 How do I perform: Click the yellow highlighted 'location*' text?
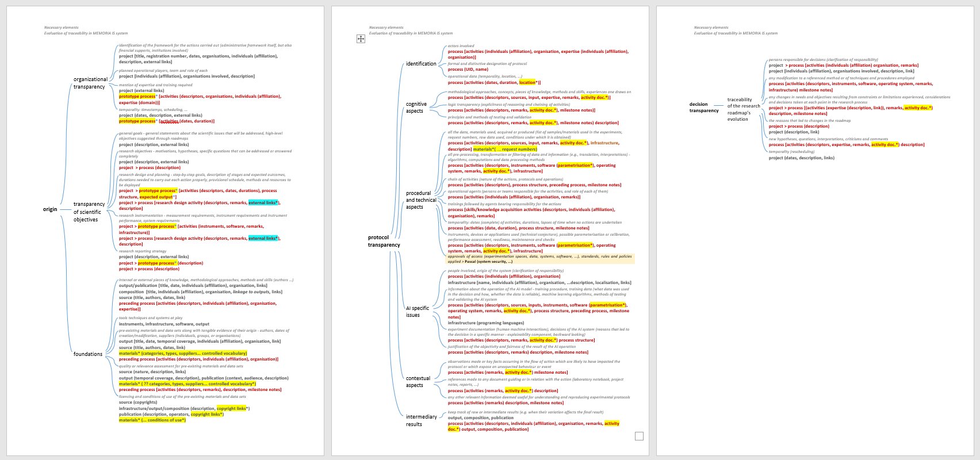pos(527,82)
